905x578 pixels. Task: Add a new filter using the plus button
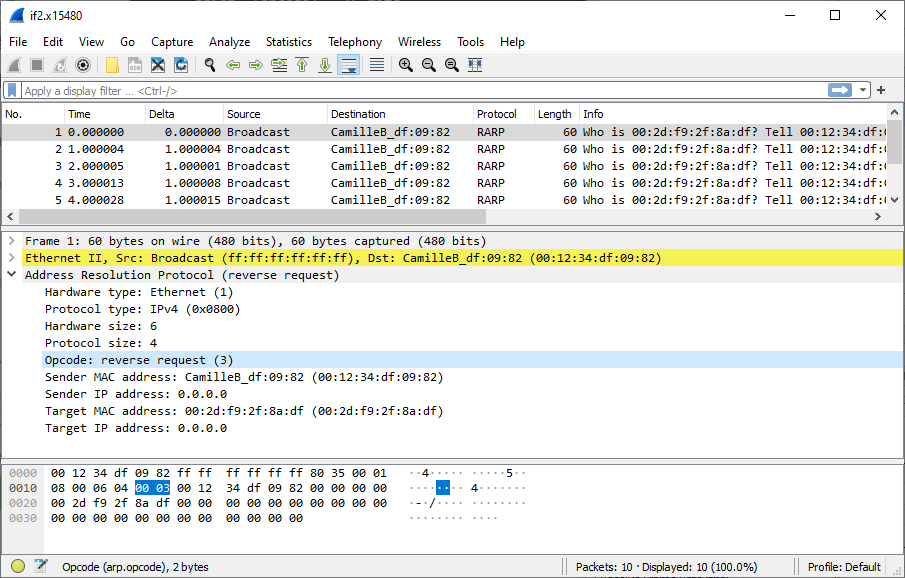pos(880,90)
